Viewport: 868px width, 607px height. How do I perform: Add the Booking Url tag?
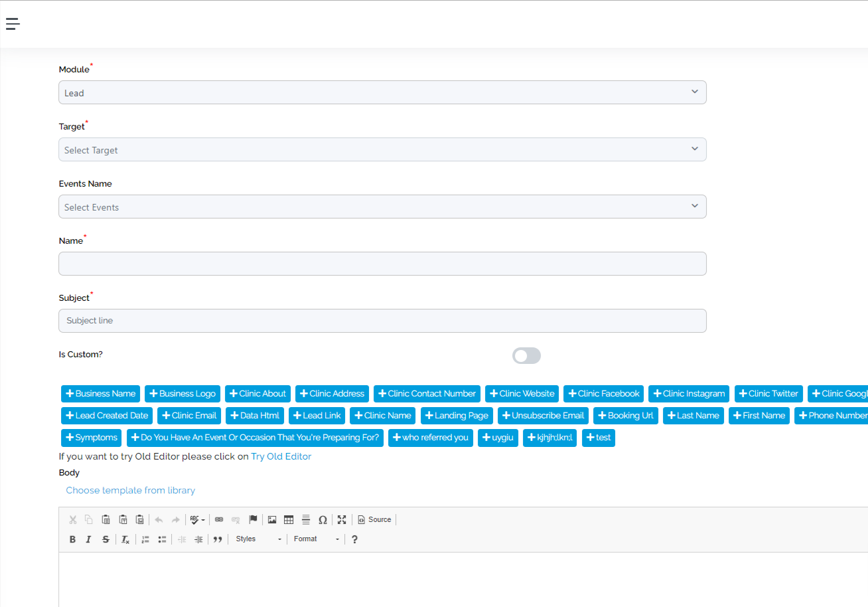coord(626,416)
